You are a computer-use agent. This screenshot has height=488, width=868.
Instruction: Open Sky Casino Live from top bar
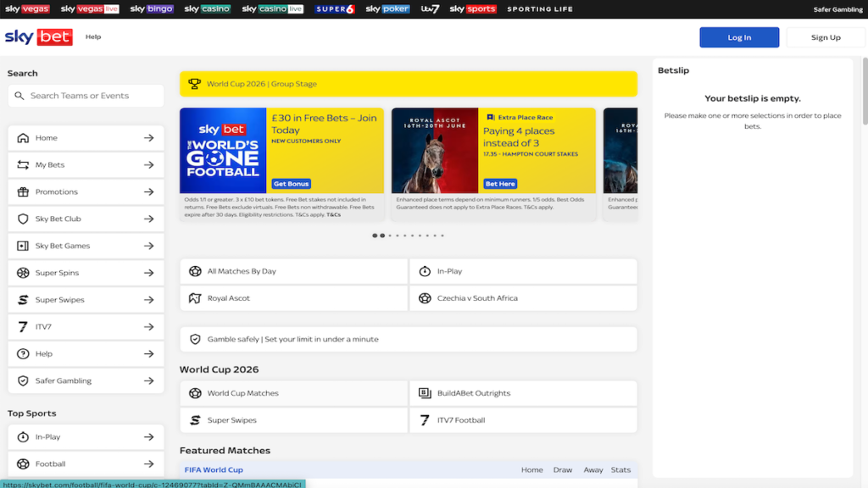click(272, 8)
